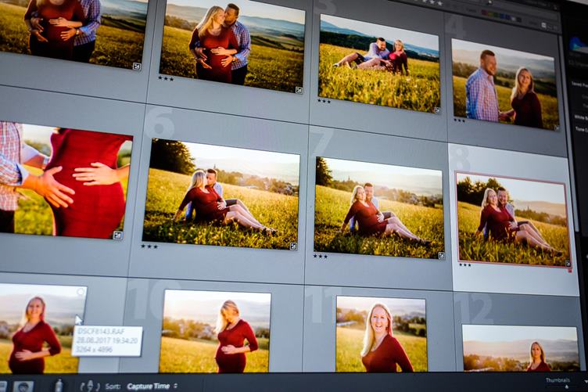Click badge on couple lying in grass photo
This screenshot has height=392, width=588.
[436, 110]
